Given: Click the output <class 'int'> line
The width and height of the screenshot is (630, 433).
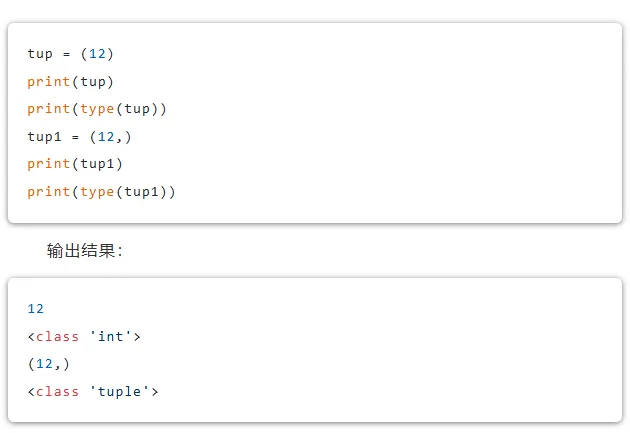Looking at the screenshot, I should coord(84,336).
